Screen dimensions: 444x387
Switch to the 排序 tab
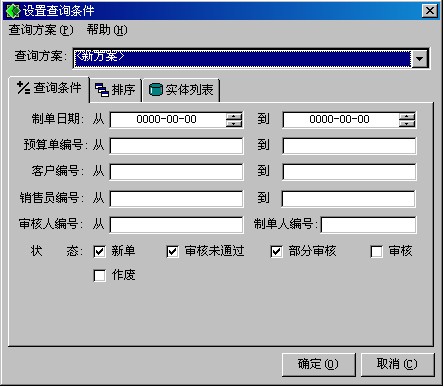[x=116, y=90]
